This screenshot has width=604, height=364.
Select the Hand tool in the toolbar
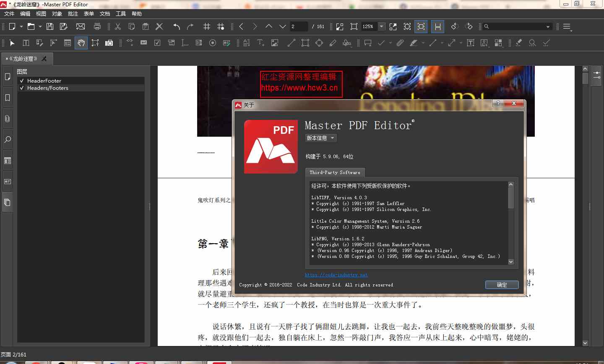(x=81, y=43)
